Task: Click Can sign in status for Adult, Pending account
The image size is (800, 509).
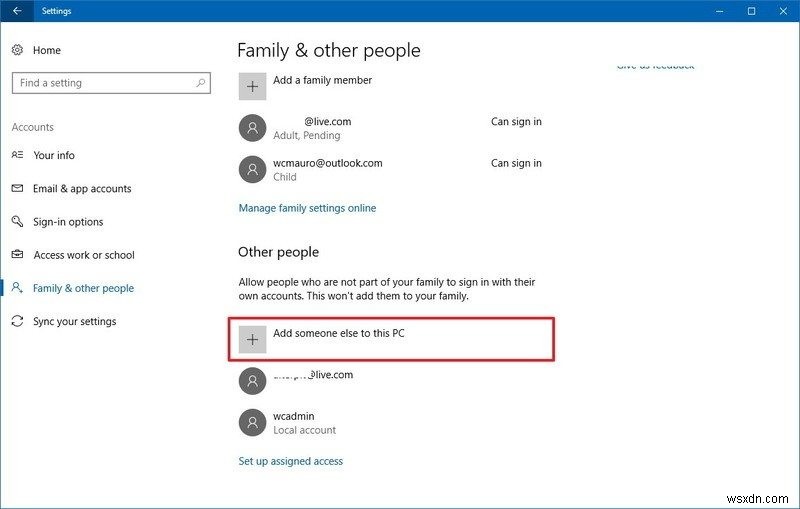Action: [x=516, y=121]
